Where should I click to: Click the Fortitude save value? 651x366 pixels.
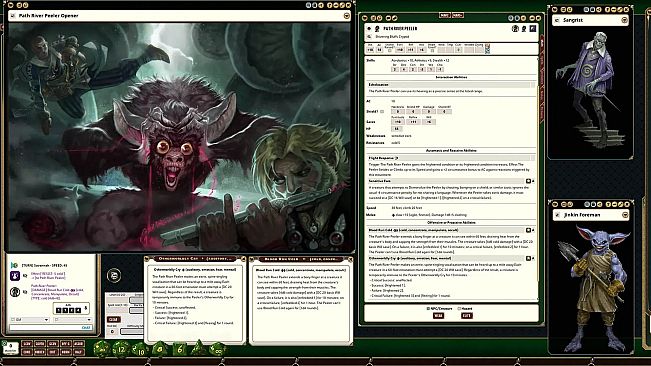(398, 122)
